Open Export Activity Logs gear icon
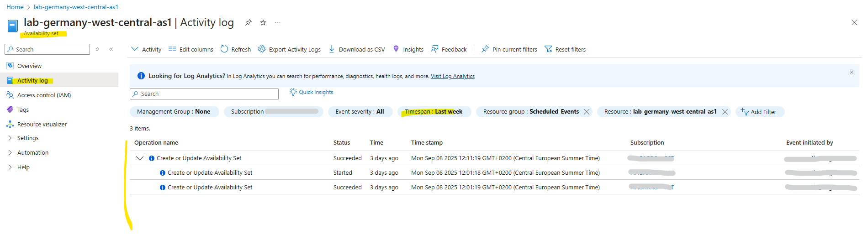 [x=262, y=49]
